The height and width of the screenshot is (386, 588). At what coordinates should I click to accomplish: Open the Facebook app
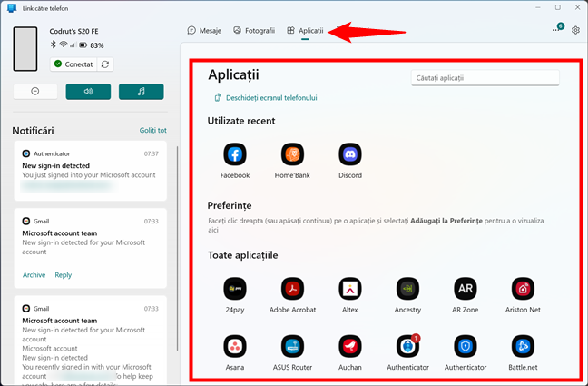(x=235, y=154)
